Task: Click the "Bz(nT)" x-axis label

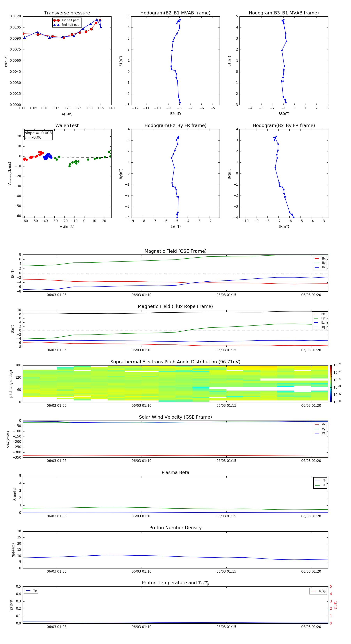Action: click(x=175, y=227)
